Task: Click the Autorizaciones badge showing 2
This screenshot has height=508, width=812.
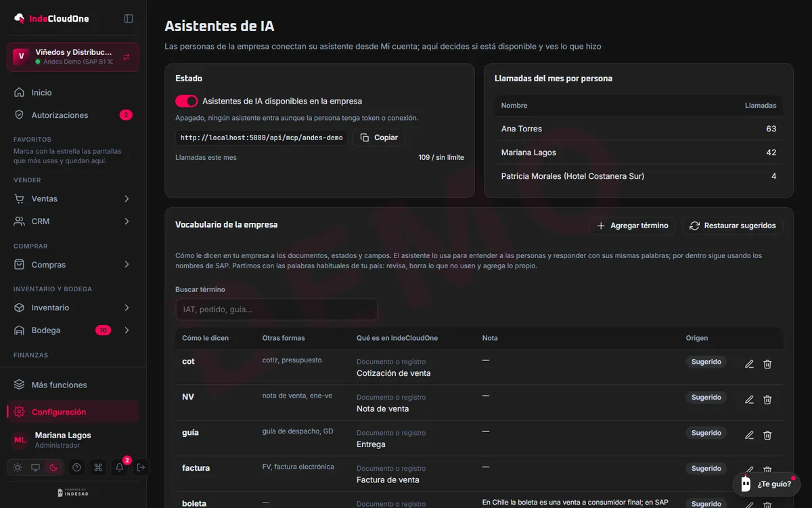Action: (126, 115)
